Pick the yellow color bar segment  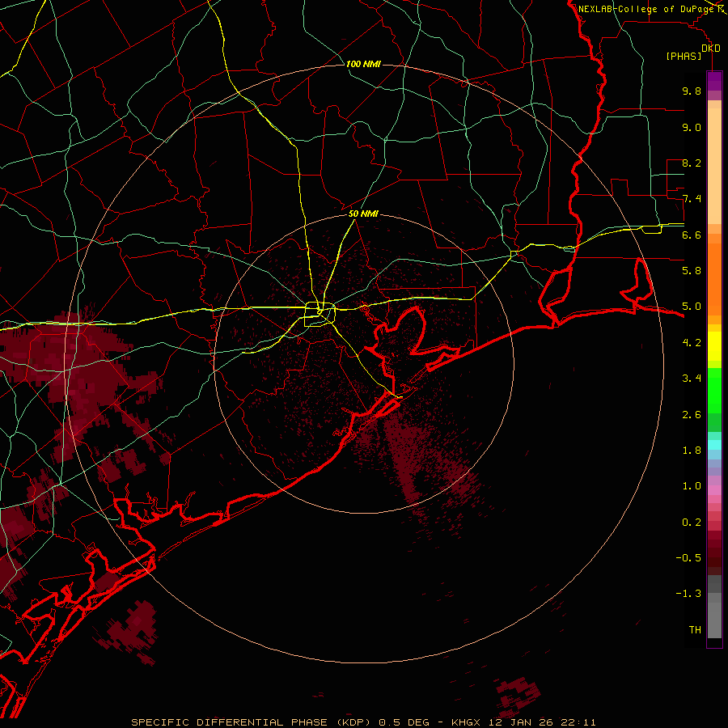point(714,346)
